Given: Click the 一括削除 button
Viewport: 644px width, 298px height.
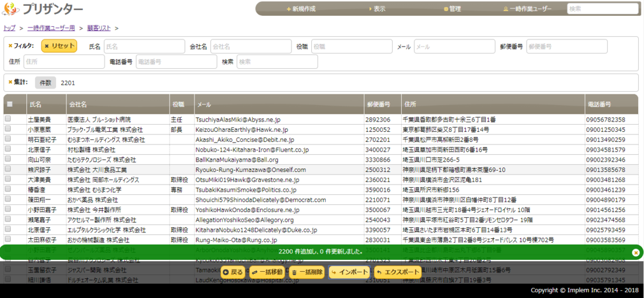Looking at the screenshot, I should coord(307,272).
